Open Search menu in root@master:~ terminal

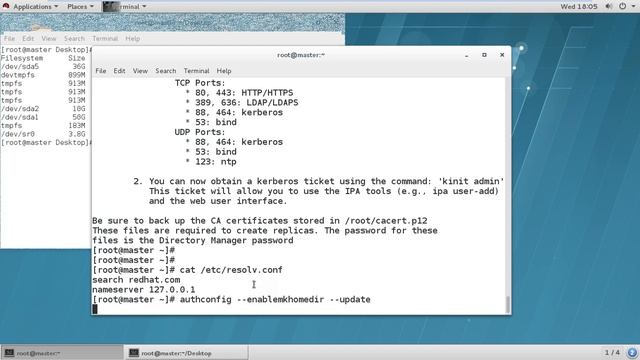tap(166, 71)
